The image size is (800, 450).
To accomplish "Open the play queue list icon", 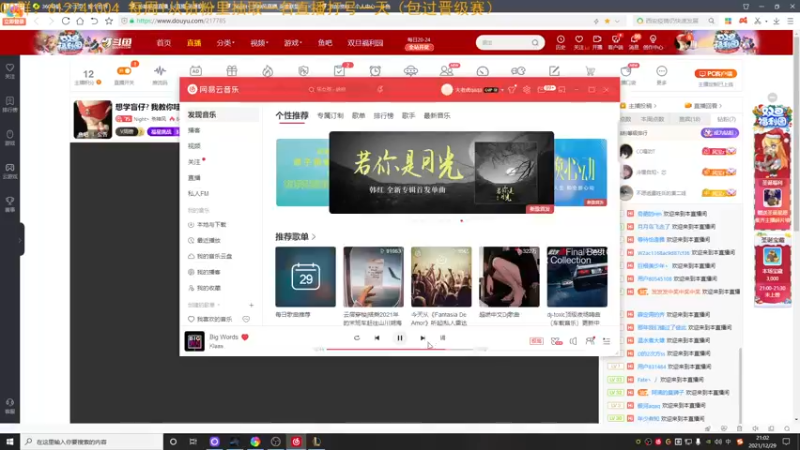I will pyautogui.click(x=607, y=341).
